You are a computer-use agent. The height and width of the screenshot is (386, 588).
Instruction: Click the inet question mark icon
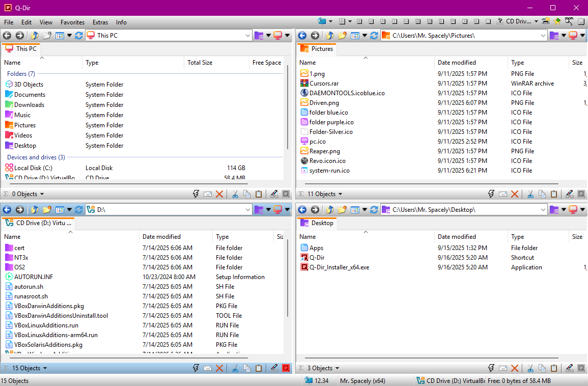[499, 21]
